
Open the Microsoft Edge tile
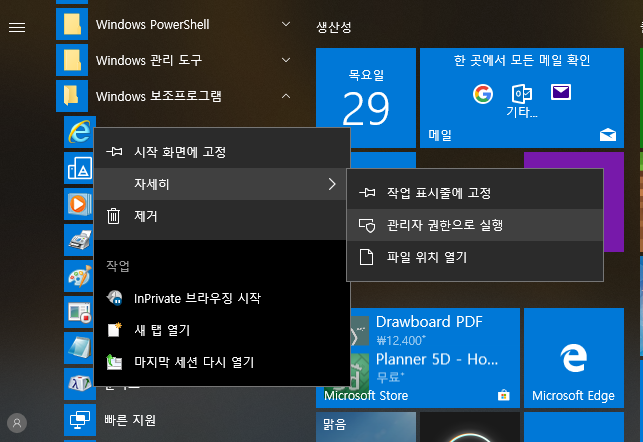574,358
